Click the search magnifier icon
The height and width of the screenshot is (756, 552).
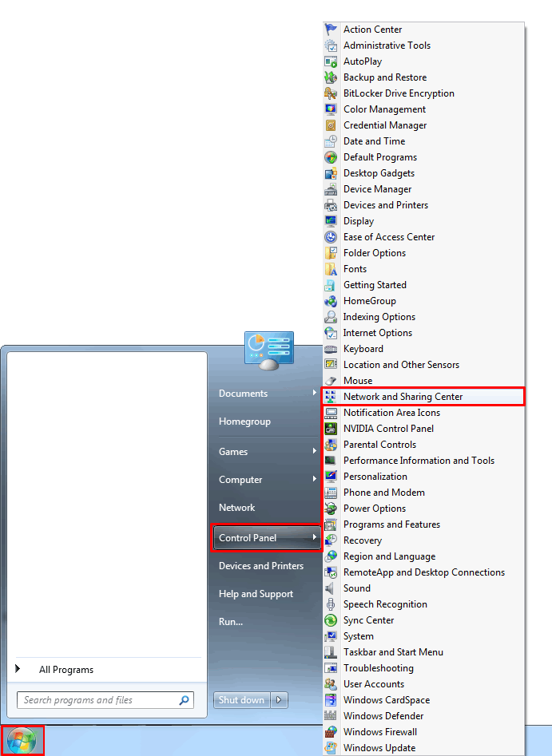point(184,700)
